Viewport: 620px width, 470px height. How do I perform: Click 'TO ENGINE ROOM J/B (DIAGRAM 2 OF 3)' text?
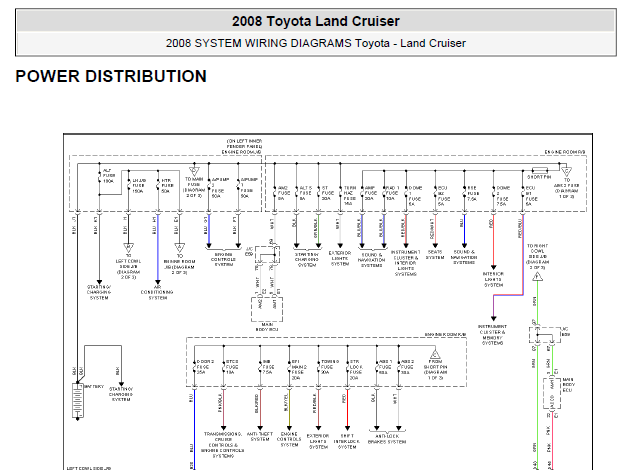click(179, 264)
